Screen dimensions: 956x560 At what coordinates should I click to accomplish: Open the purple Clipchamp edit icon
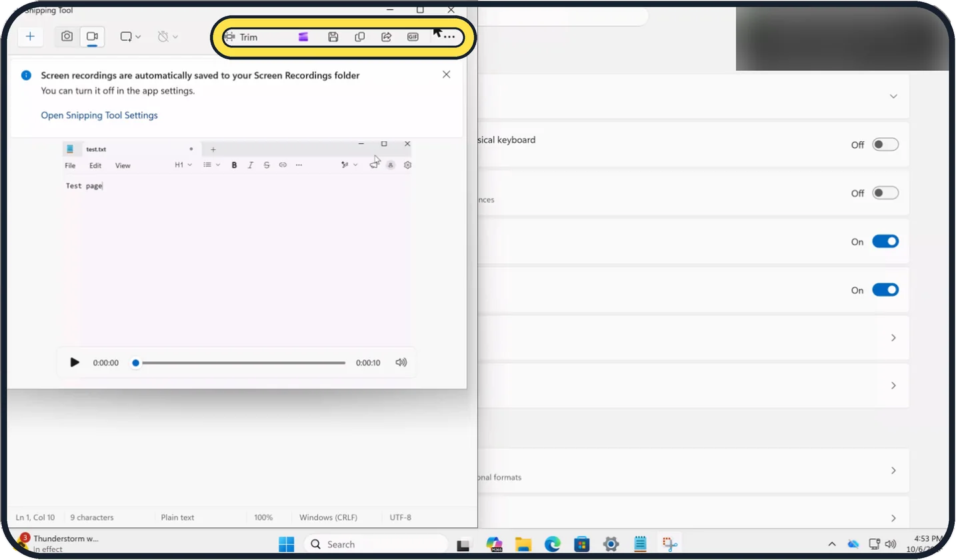coord(303,37)
